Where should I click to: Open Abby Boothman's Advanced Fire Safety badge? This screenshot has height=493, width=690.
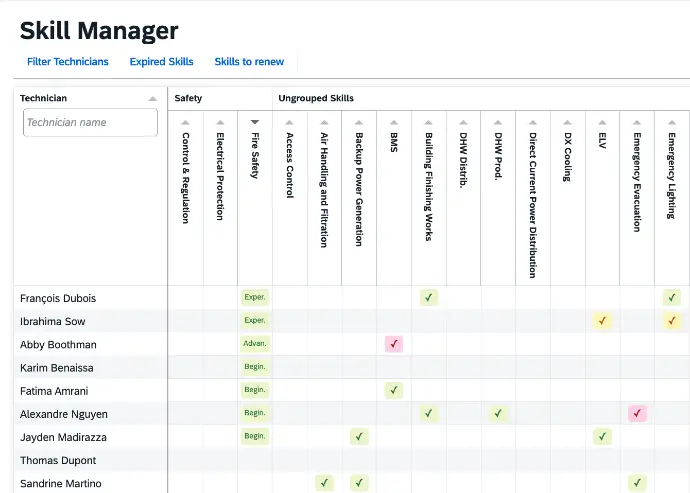point(255,344)
